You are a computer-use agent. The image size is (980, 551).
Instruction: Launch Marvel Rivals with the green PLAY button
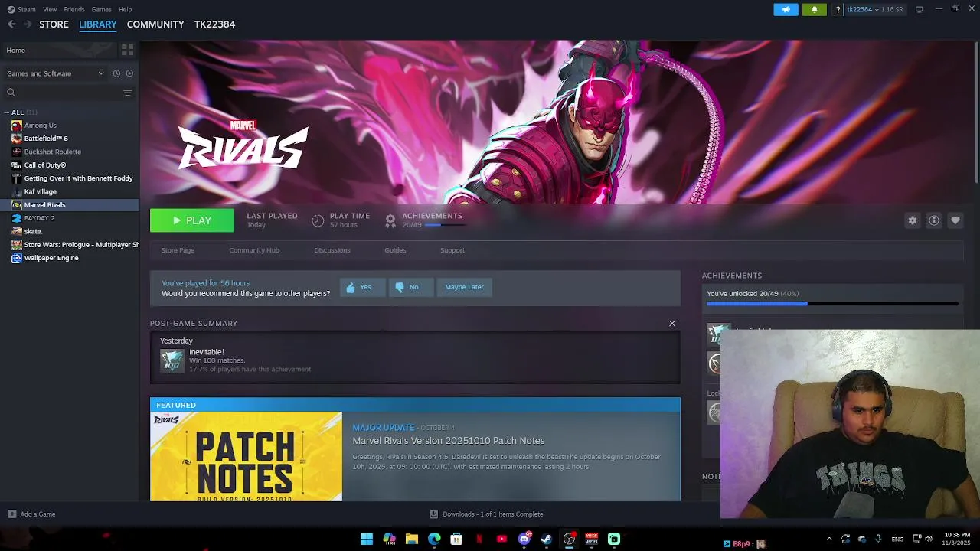191,220
